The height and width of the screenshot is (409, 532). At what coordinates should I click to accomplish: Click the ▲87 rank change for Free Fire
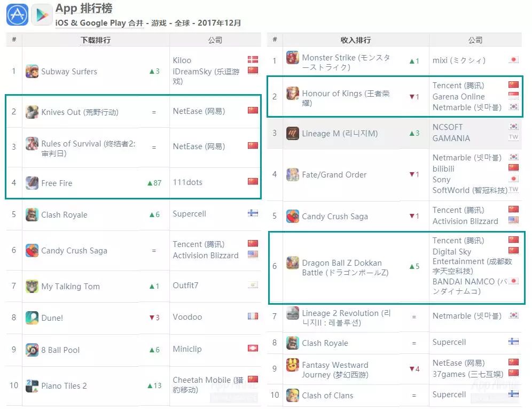(x=154, y=183)
